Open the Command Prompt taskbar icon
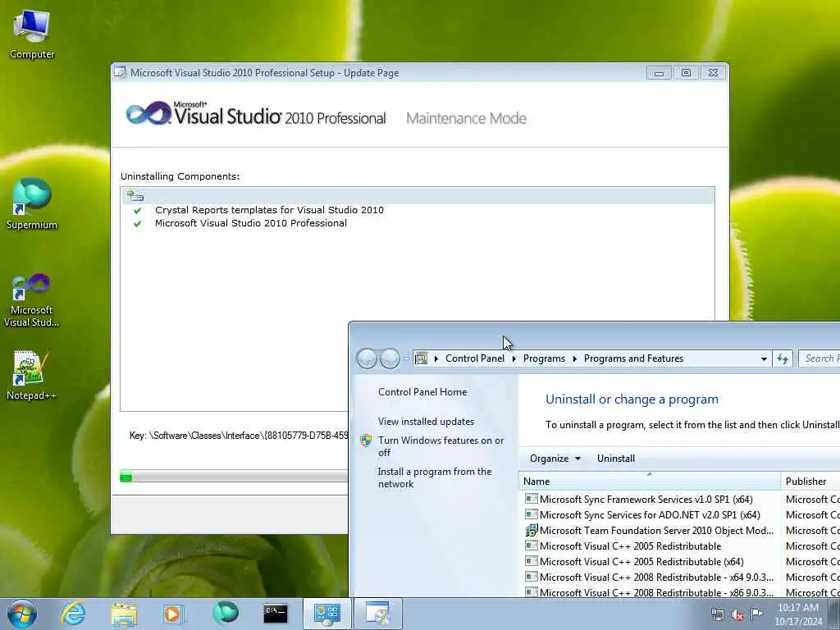840x630 pixels. click(276, 614)
